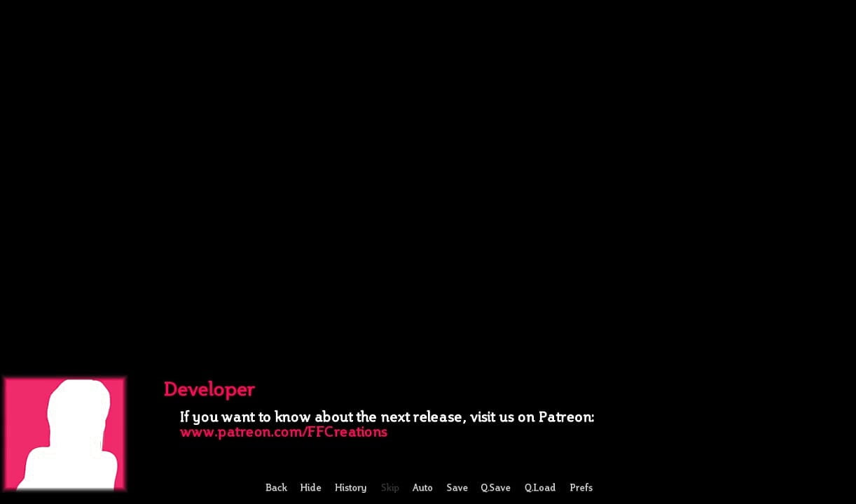This screenshot has height=504, width=856.
Task: Open the Save game screen
Action: [457, 487]
